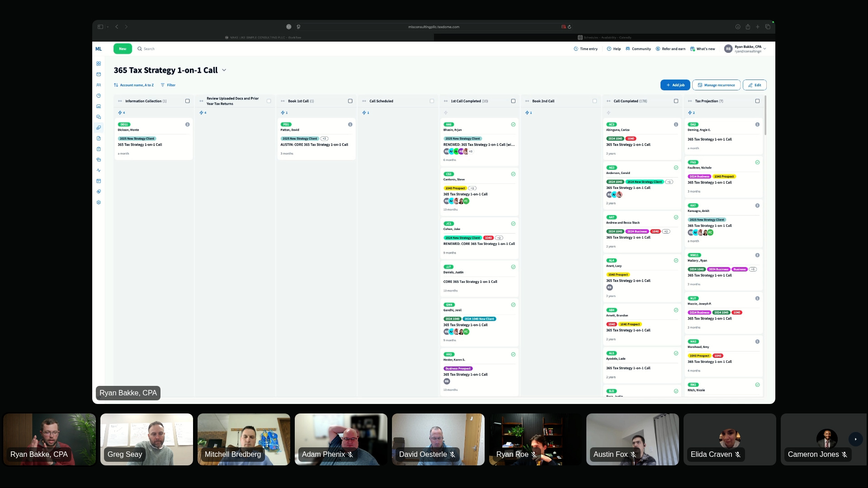This screenshot has width=868, height=488.
Task: Open the Clients people icon in sidebar
Action: [99, 85]
